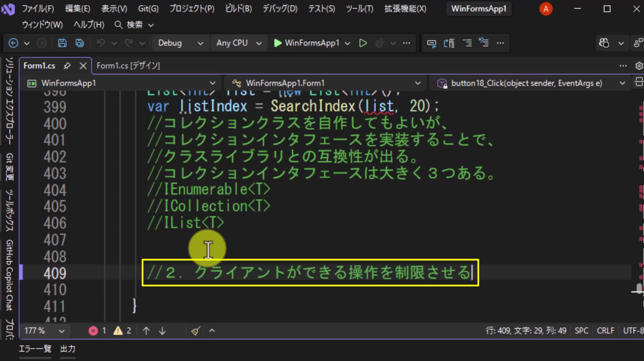Open the プロジェクト(P) menu
644x361 pixels.
[192, 9]
